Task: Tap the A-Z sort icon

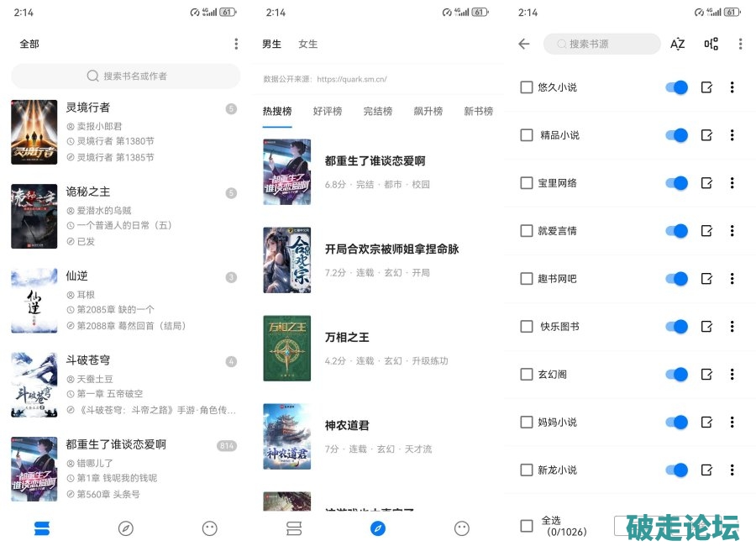Action: 677,44
